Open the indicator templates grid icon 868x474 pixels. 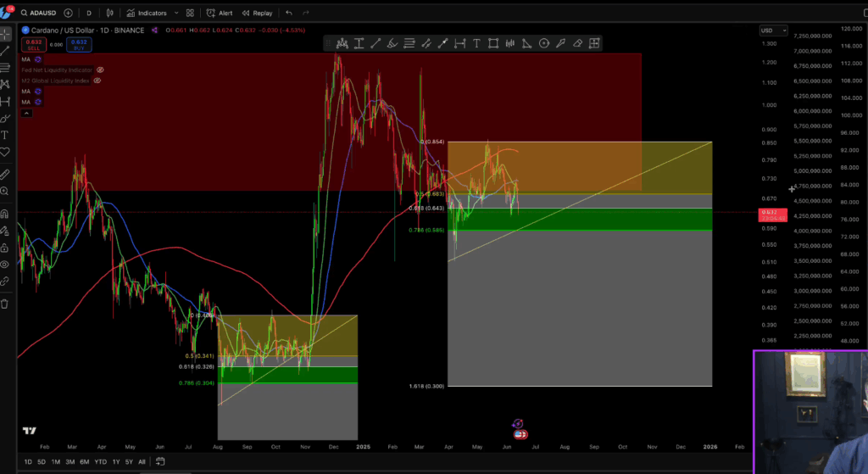190,13
